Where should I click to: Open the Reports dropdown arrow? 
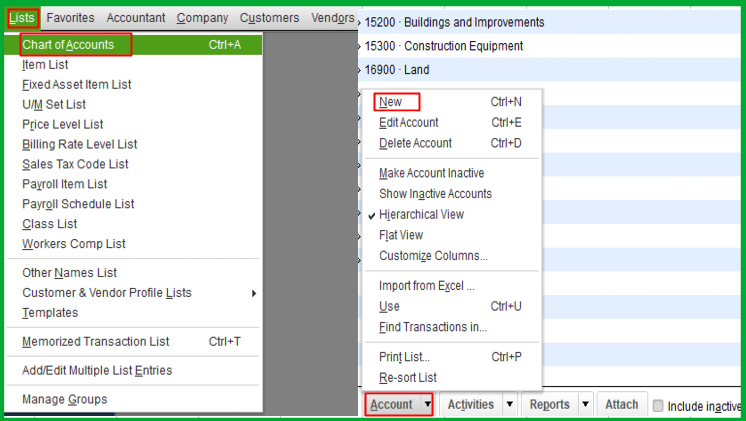[x=586, y=405]
